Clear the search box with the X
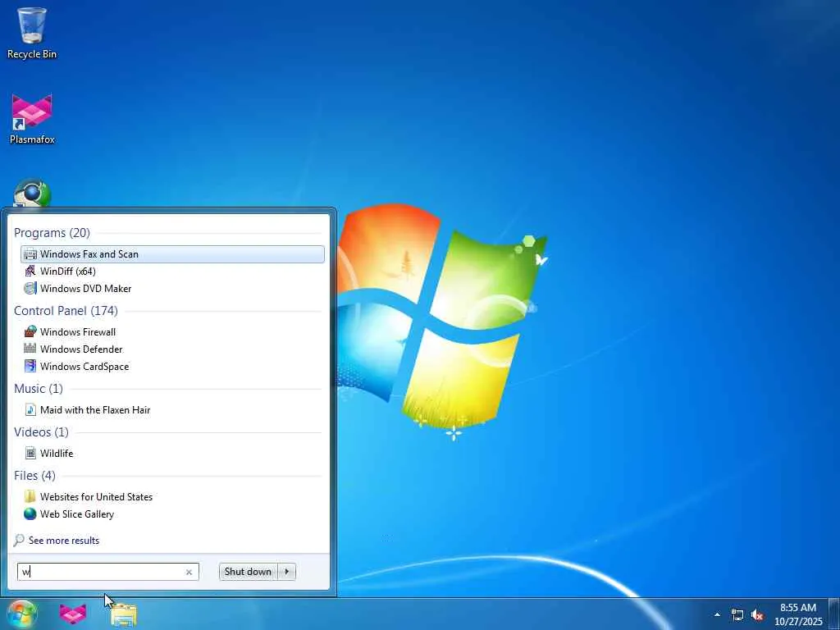Viewport: 840px width, 630px height. 189,572
